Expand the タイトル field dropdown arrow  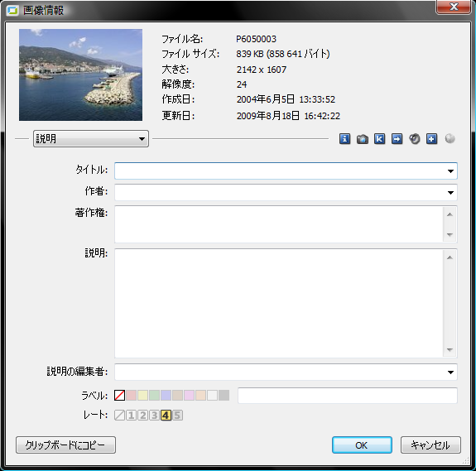point(450,171)
